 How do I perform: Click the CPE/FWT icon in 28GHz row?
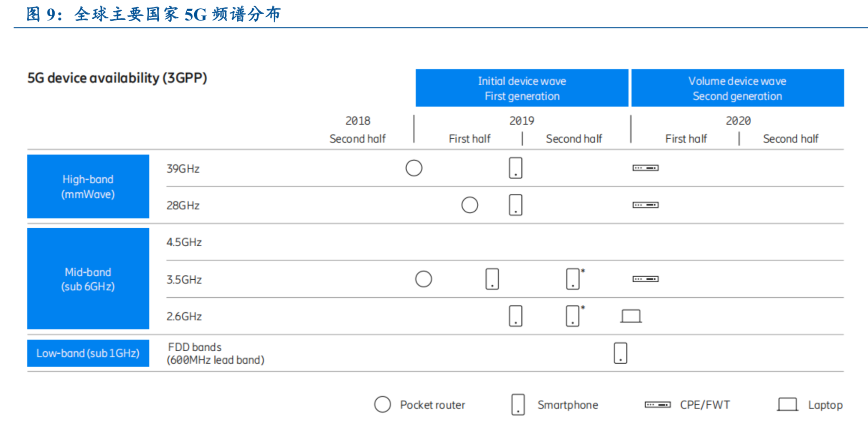[x=645, y=205]
